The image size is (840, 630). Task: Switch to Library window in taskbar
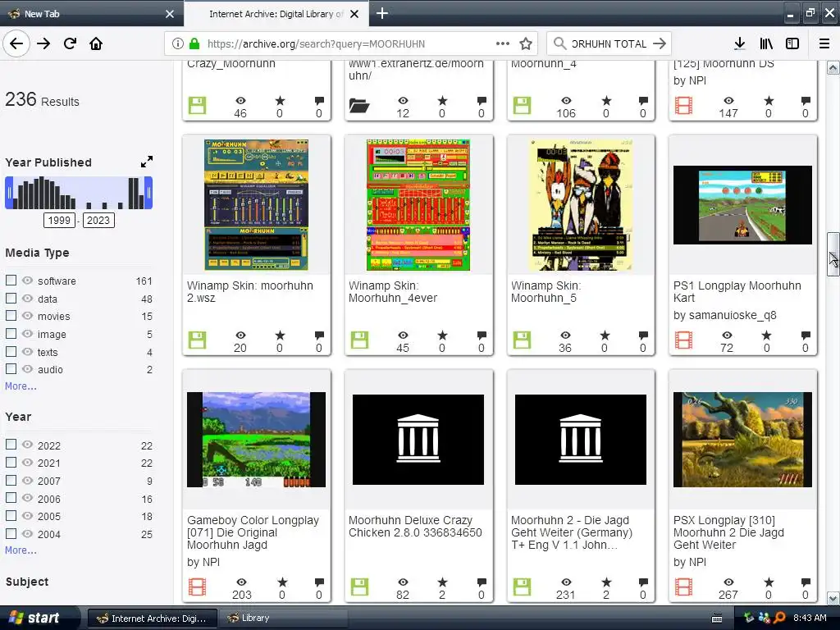pos(283,619)
